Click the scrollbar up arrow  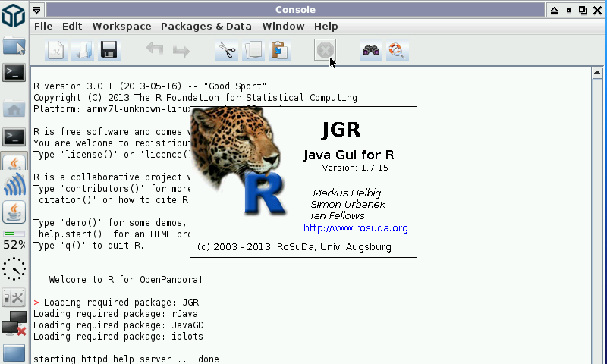tap(597, 72)
